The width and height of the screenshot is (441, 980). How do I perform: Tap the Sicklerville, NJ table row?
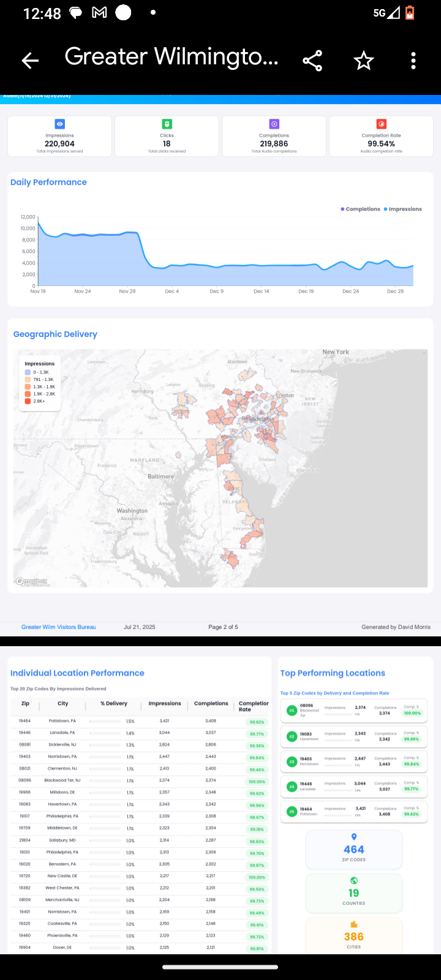(x=140, y=745)
